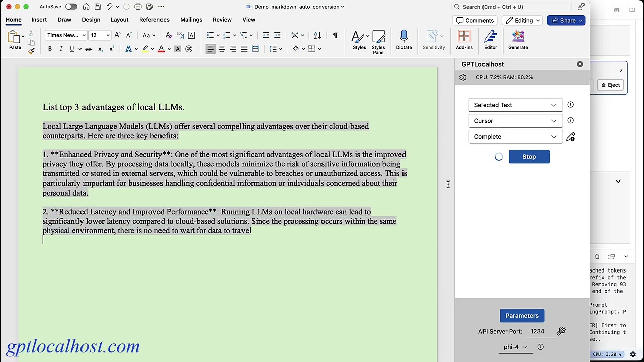Toggle the AutoSave switch
The height and width of the screenshot is (362, 644).
[x=71, y=7]
